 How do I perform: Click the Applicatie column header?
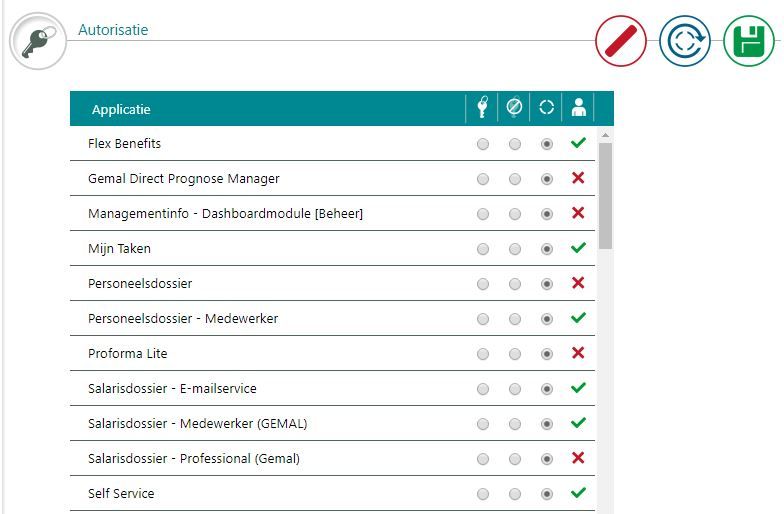(121, 109)
